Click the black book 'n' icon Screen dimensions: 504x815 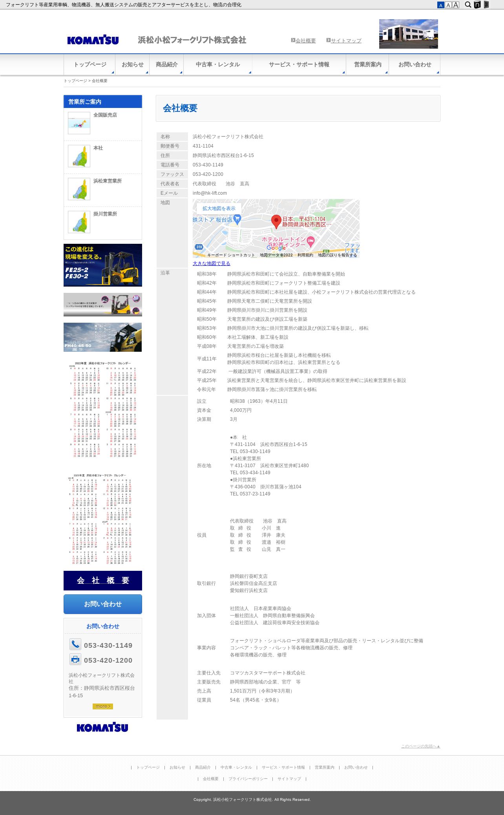tap(477, 5)
